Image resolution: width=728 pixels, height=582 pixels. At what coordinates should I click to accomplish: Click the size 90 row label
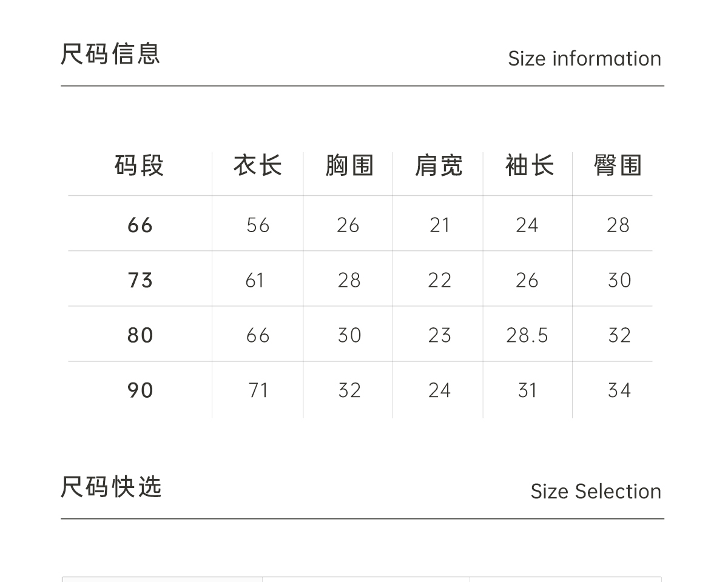[x=140, y=390]
